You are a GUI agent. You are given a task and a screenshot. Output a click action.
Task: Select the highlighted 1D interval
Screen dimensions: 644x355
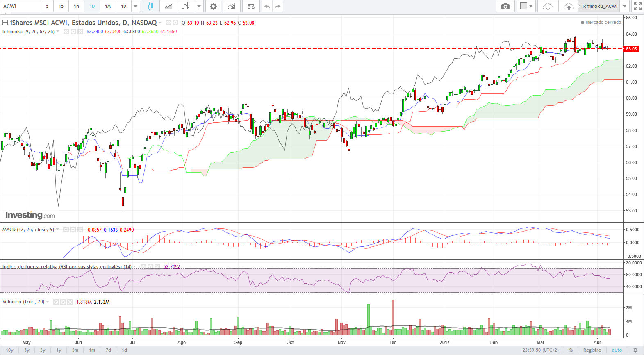coord(92,6)
